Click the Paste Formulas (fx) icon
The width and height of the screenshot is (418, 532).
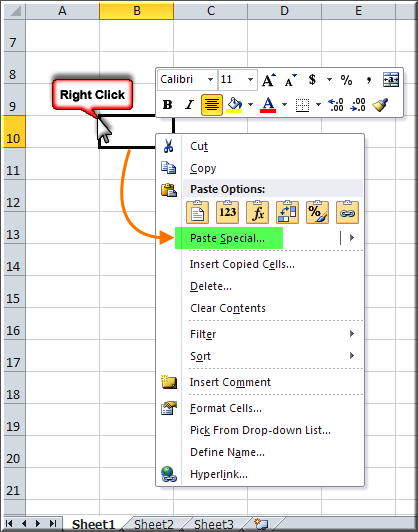tap(258, 212)
